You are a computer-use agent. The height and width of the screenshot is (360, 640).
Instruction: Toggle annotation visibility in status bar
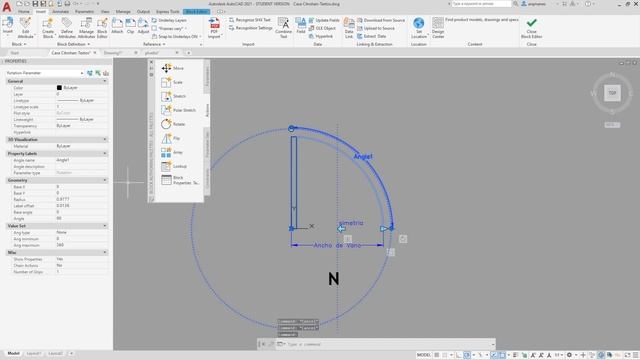[x=533, y=355]
